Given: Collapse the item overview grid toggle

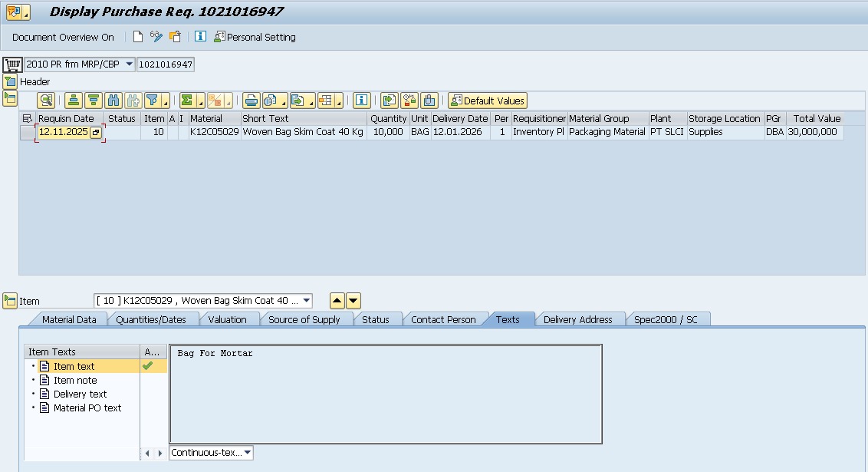Looking at the screenshot, I should (x=10, y=98).
